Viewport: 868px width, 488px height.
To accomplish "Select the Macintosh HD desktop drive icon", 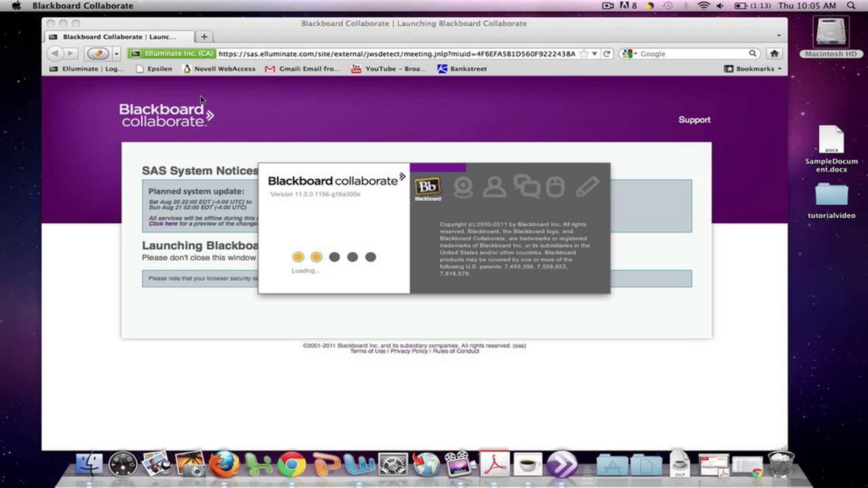I will pos(831,37).
